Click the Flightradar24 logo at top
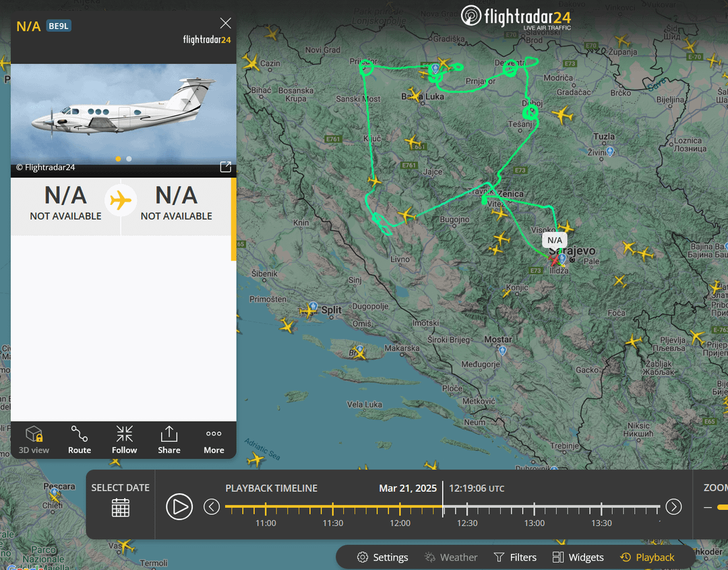The width and height of the screenshot is (728, 570). pos(516,17)
